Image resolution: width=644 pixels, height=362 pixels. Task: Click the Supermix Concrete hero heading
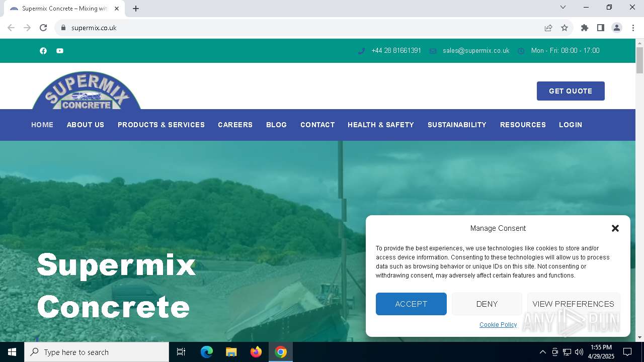(116, 286)
